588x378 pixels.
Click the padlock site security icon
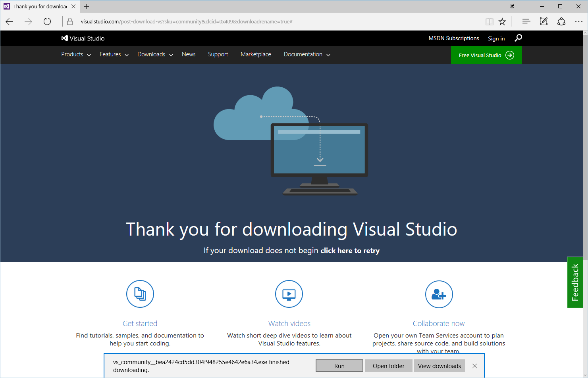[70, 21]
